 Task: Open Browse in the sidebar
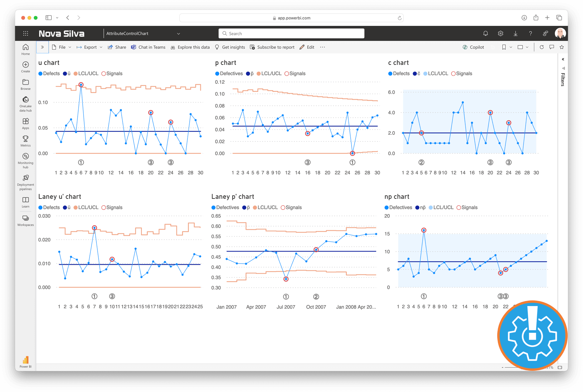pos(26,84)
